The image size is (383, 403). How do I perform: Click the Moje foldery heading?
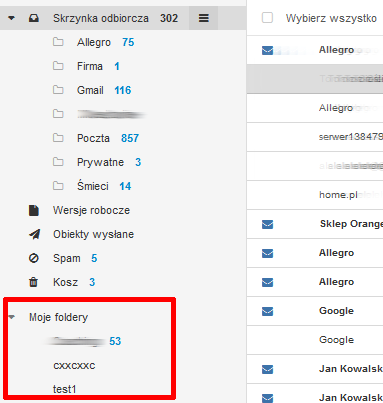click(58, 317)
